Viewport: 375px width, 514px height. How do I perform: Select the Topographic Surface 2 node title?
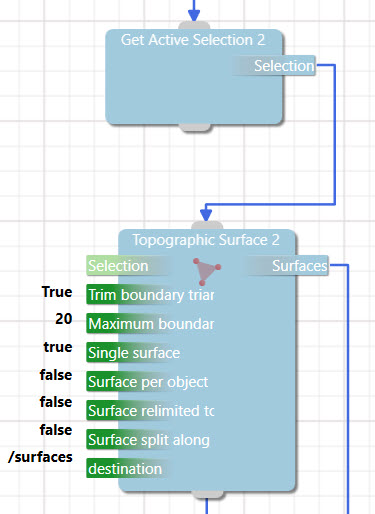(206, 240)
